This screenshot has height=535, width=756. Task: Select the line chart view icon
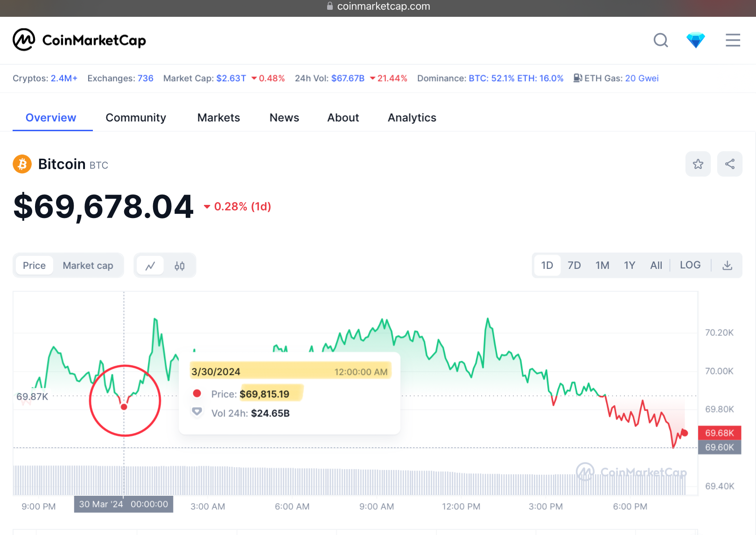pyautogui.click(x=150, y=266)
